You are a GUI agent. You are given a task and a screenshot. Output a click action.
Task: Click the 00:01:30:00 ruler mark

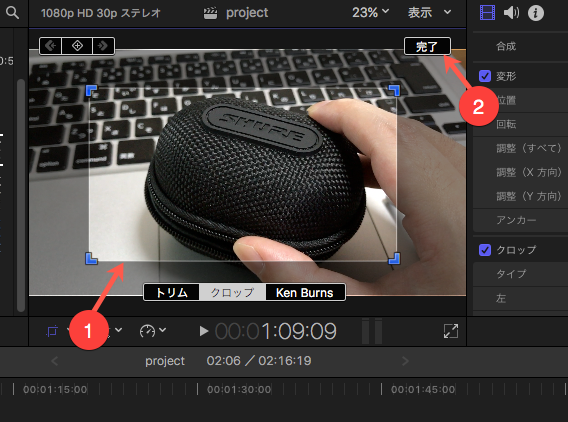pyautogui.click(x=239, y=390)
